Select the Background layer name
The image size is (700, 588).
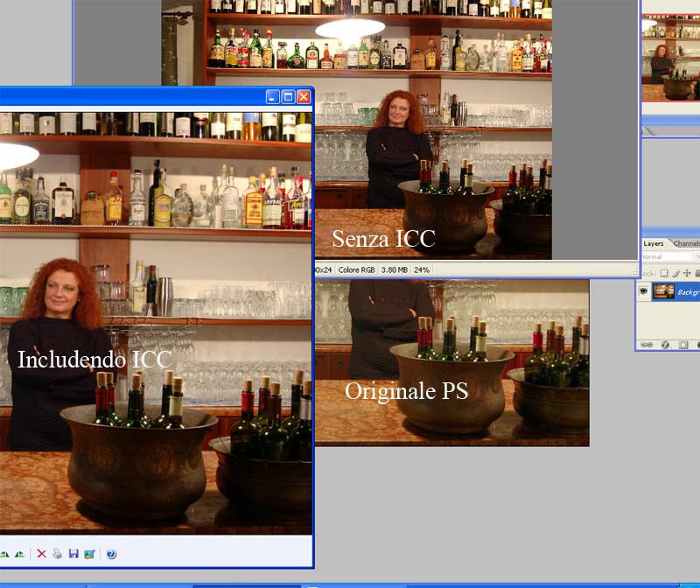point(689,292)
